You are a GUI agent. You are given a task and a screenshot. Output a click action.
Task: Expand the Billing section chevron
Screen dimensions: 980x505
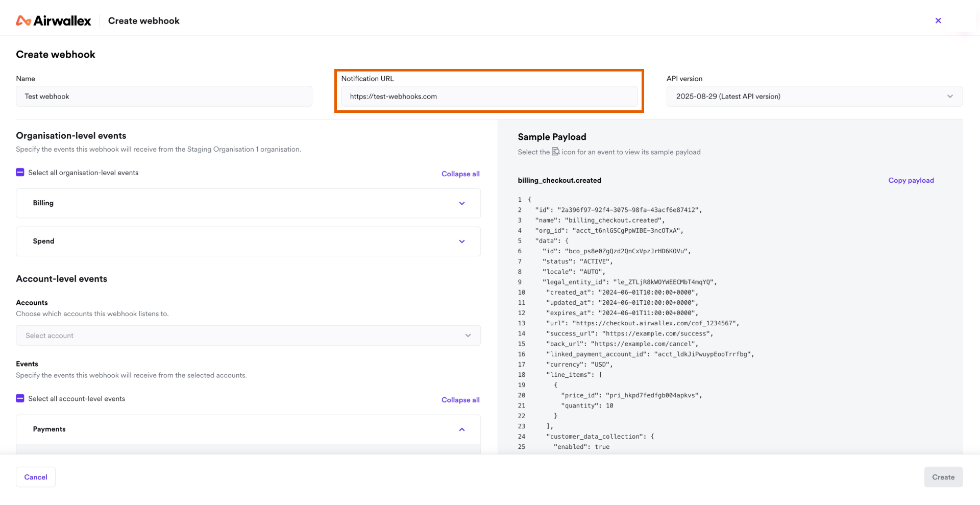coord(462,203)
